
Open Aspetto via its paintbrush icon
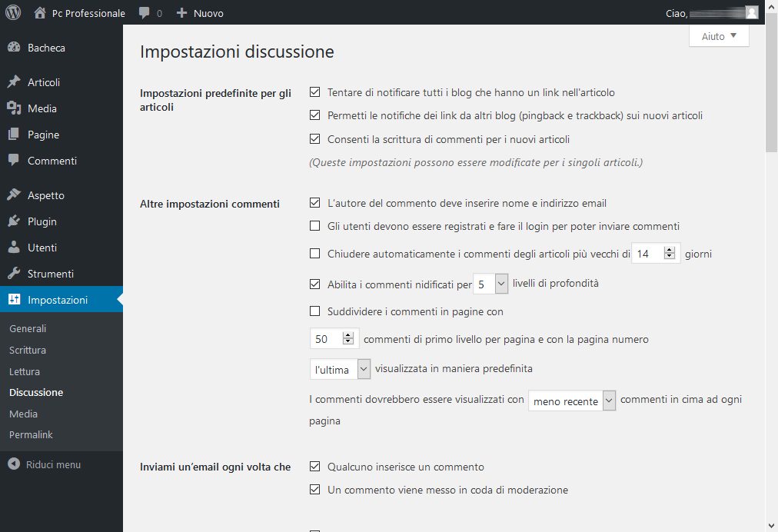tap(14, 195)
